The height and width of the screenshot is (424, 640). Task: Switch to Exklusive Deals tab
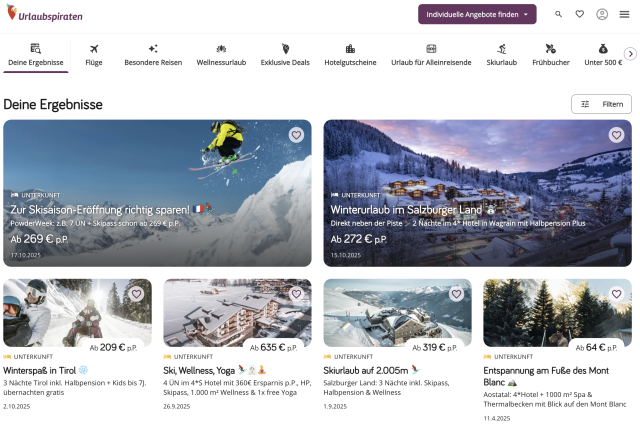click(x=285, y=54)
